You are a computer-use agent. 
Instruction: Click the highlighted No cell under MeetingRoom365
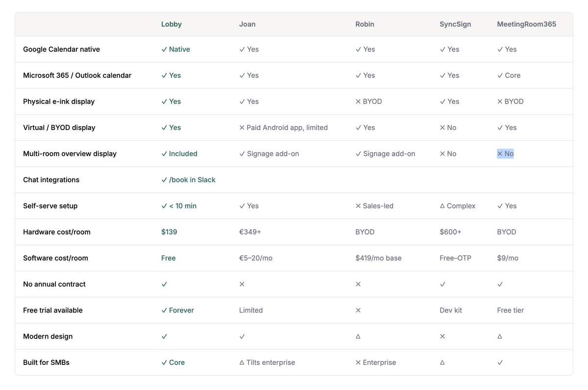pyautogui.click(x=505, y=154)
